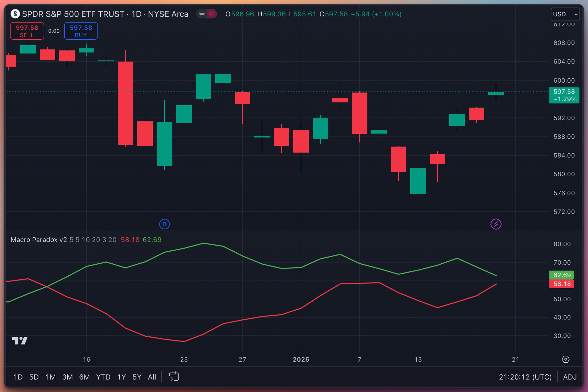Click the +5.94 (+1.00%) change value

click(x=376, y=14)
